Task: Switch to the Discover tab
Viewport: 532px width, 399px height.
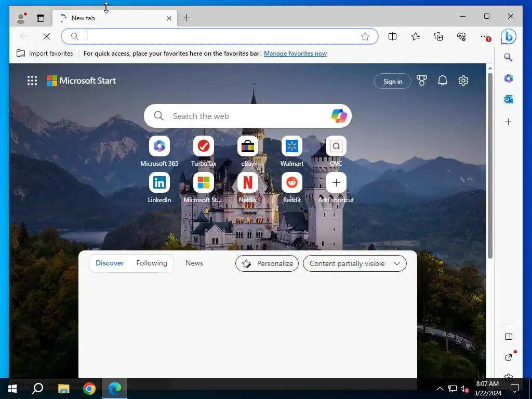Action: coord(110,263)
